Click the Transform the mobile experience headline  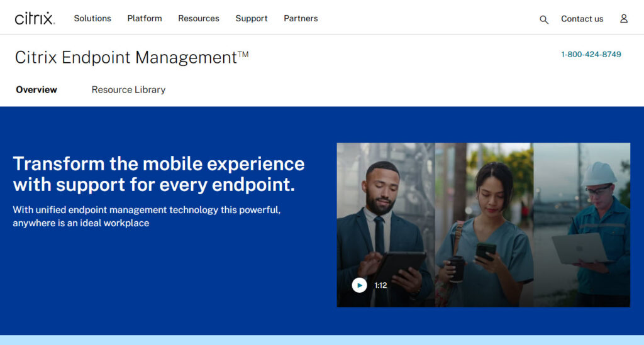pos(158,174)
